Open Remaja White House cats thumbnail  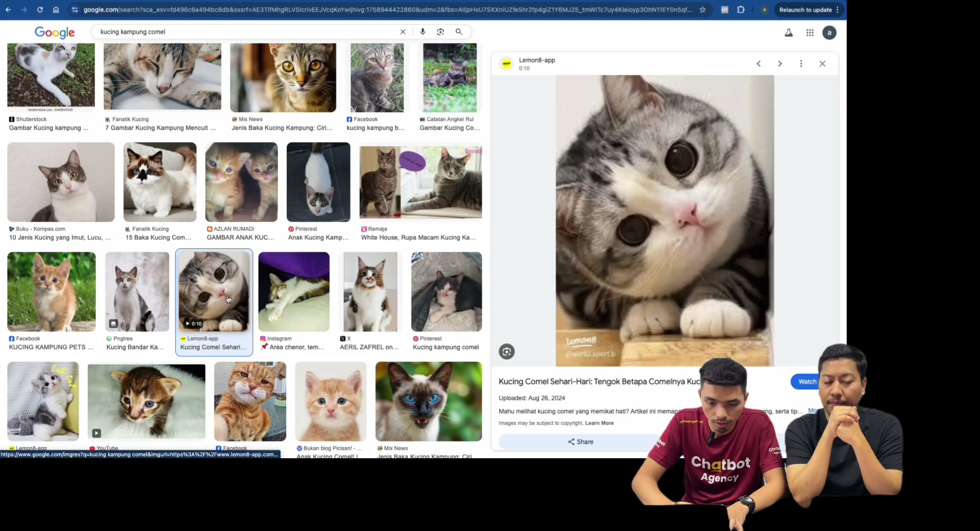click(x=421, y=182)
